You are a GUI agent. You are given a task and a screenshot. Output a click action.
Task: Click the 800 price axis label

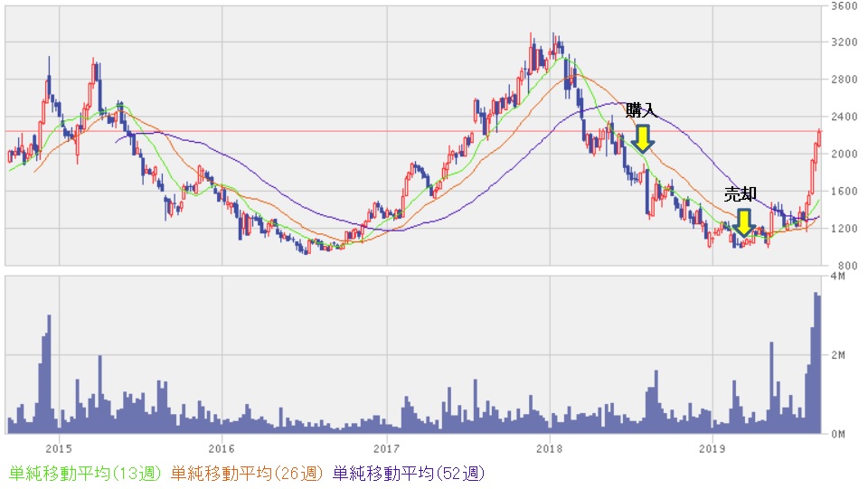click(847, 266)
